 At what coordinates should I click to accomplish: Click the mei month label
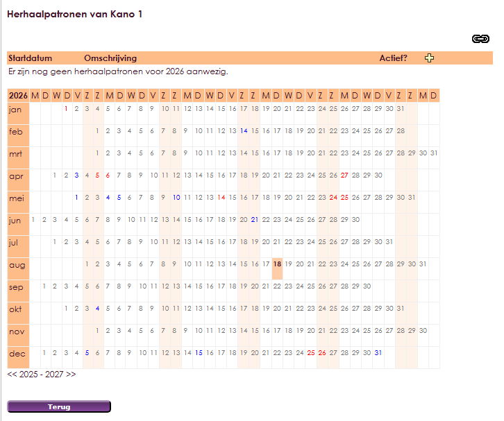pos(17,198)
